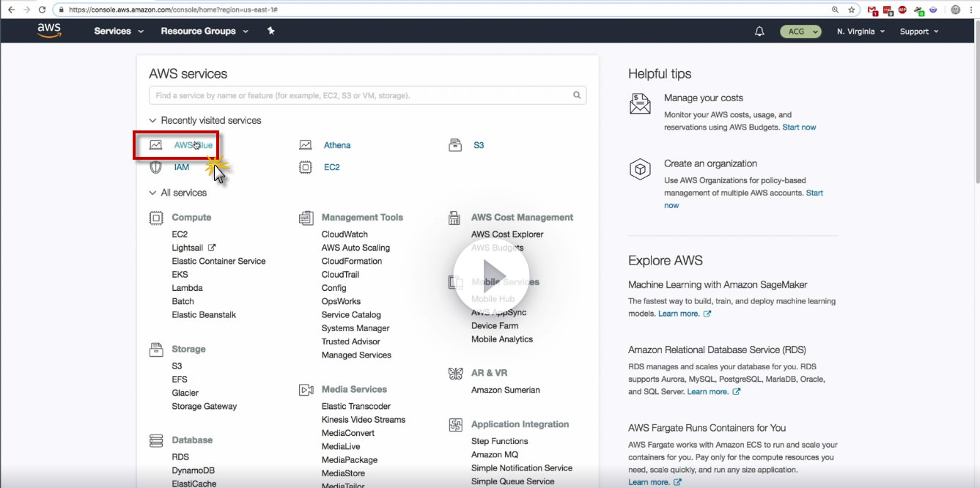Screen dimensions: 980x488
Task: Click Start now under Manage your costs
Action: (x=799, y=127)
